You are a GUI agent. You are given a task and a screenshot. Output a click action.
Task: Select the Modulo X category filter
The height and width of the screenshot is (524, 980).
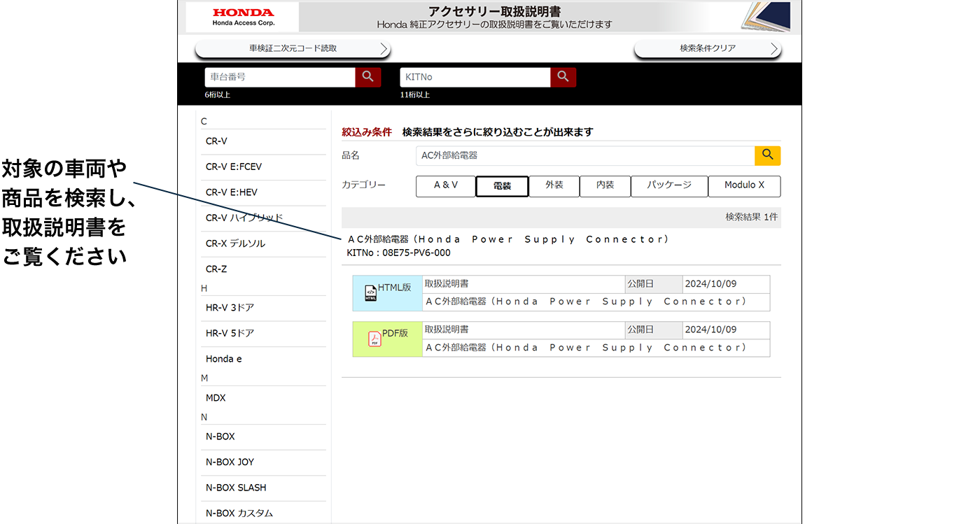pos(743,186)
